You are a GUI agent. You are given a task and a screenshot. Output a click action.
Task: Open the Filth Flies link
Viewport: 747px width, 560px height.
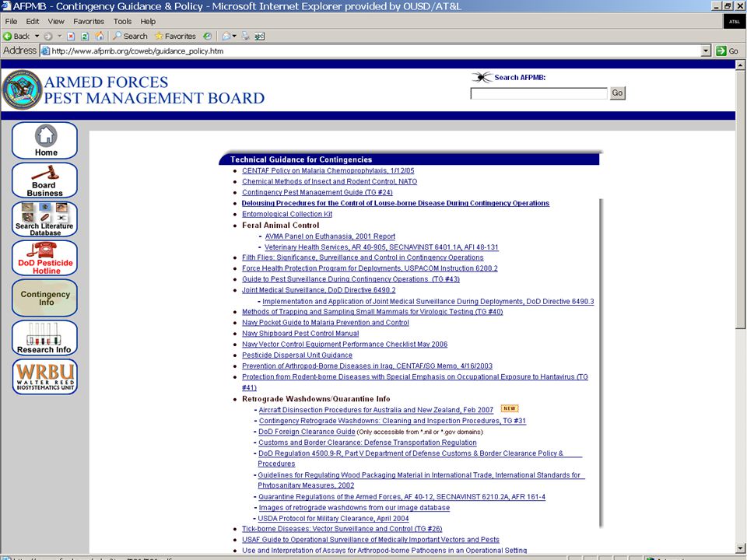363,257
